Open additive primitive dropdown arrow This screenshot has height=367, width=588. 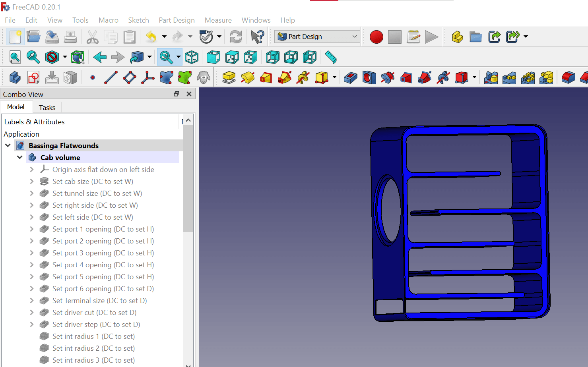[334, 77]
